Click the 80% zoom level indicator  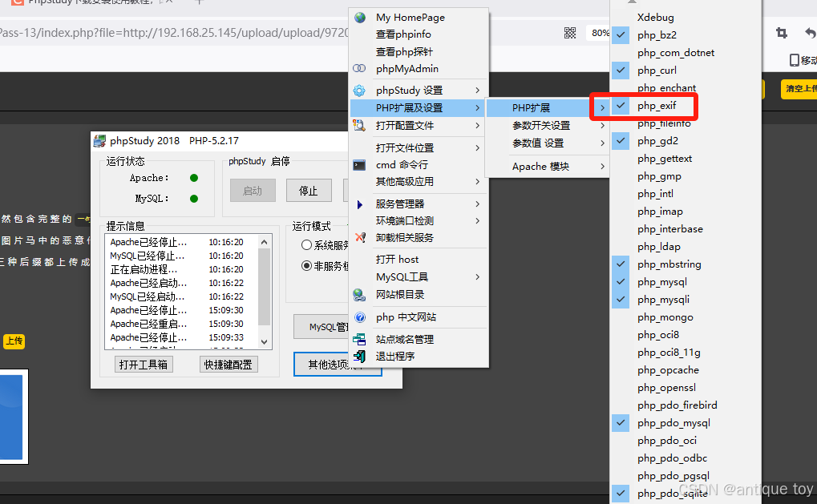[598, 33]
